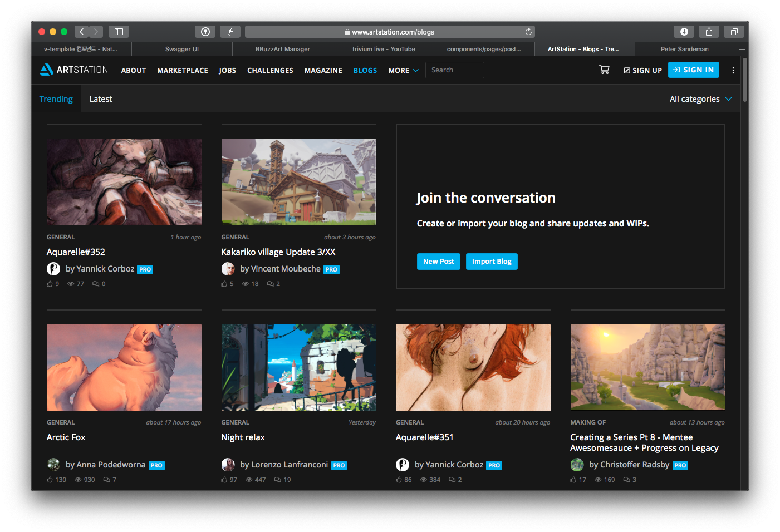Open the BLOGS menu item
Image resolution: width=780 pixels, height=532 pixels.
click(365, 71)
